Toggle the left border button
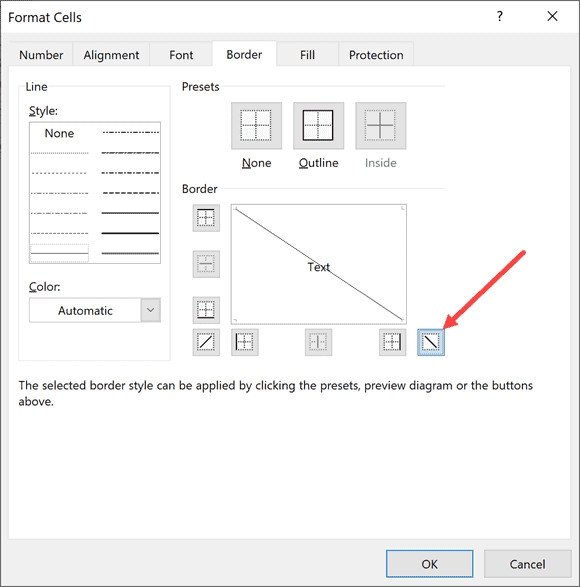The width and height of the screenshot is (580, 587). pos(245,342)
